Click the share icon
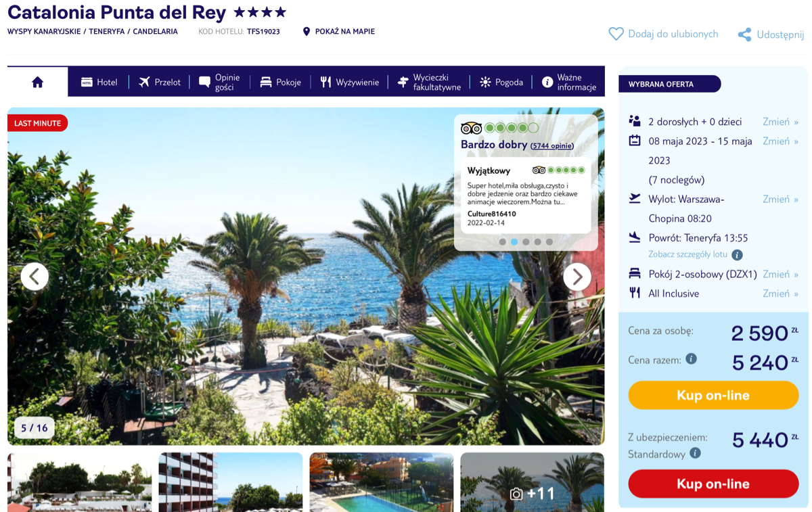The width and height of the screenshot is (812, 512). tap(744, 34)
